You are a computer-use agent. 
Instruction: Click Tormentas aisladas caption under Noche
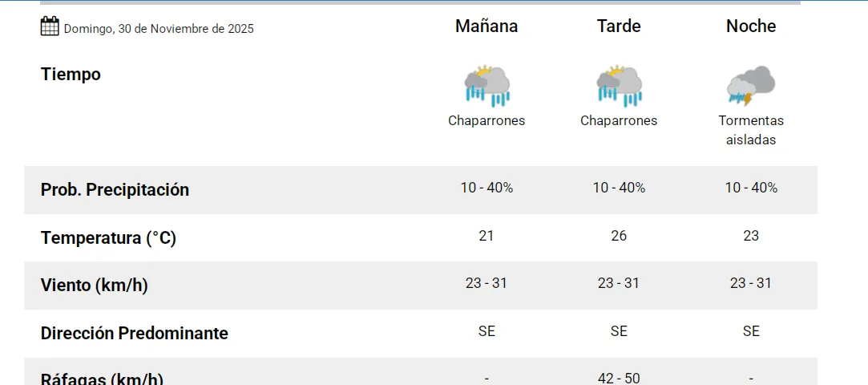(x=751, y=130)
